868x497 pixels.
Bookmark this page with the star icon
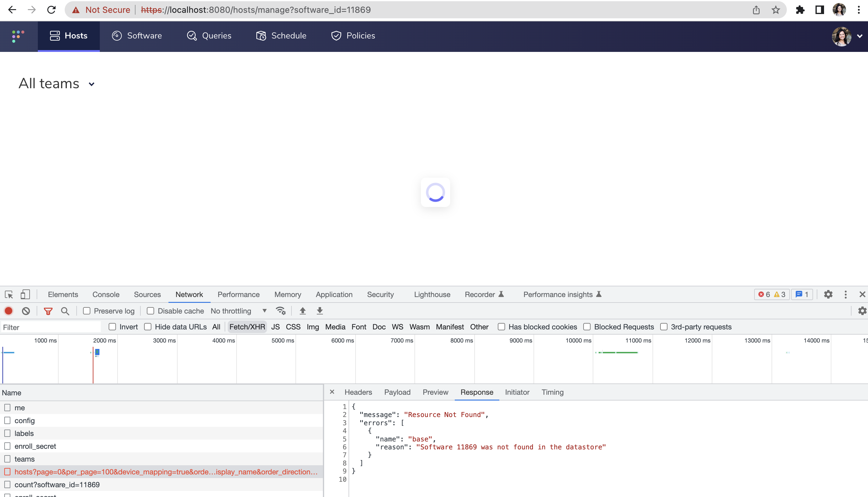click(x=776, y=10)
